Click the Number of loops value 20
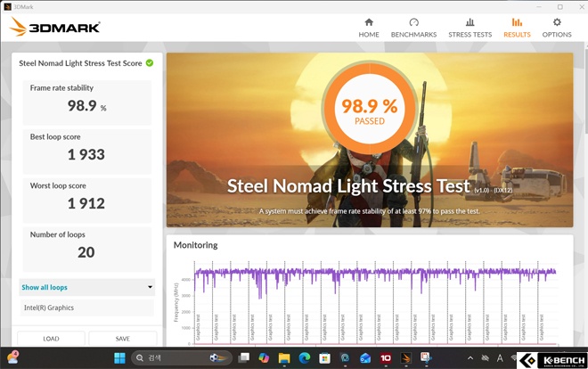The width and height of the screenshot is (588, 369). pos(86,252)
